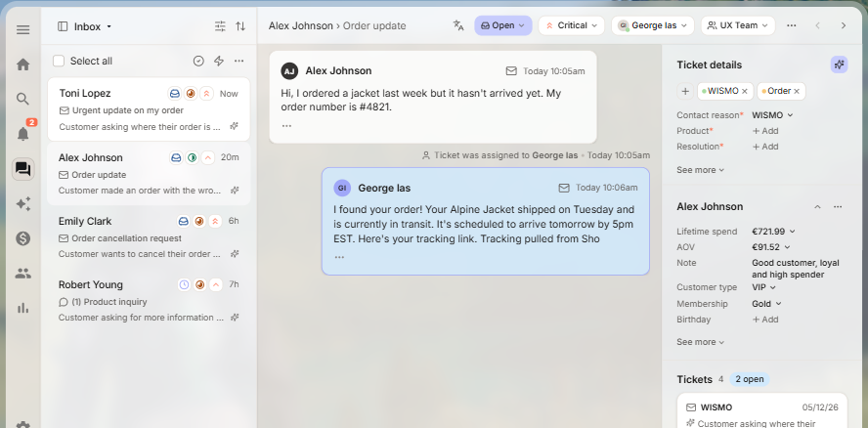Click the mail icon on Alex Johnson's message
Screen dimensions: 868x428
point(511,71)
